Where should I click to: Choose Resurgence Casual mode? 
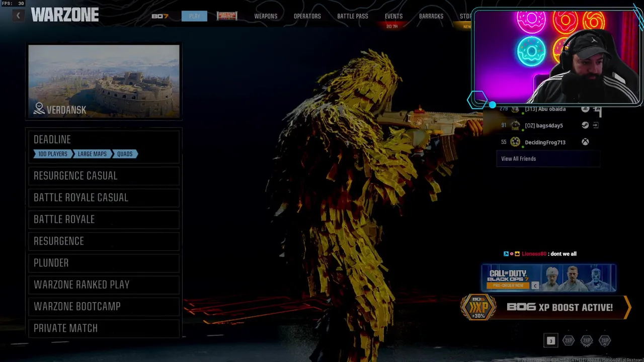104,175
